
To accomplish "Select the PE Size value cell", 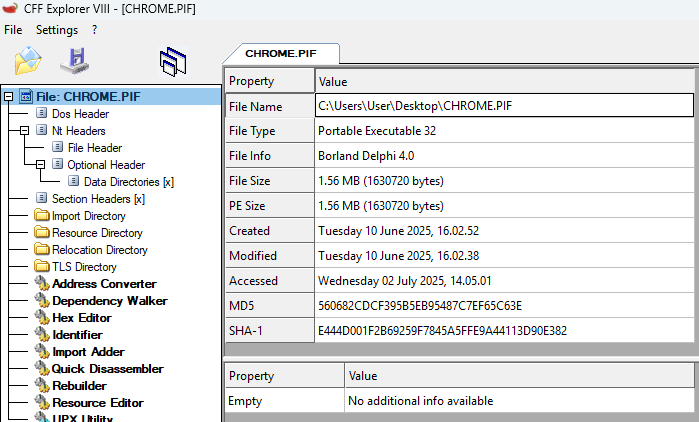I will coord(504,206).
